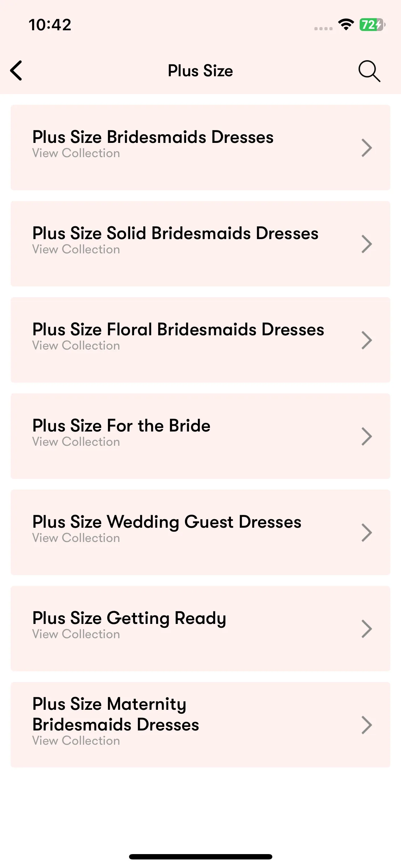Image resolution: width=401 pixels, height=868 pixels.
Task: Select Plus Size For the Bride title
Action: [x=122, y=425]
